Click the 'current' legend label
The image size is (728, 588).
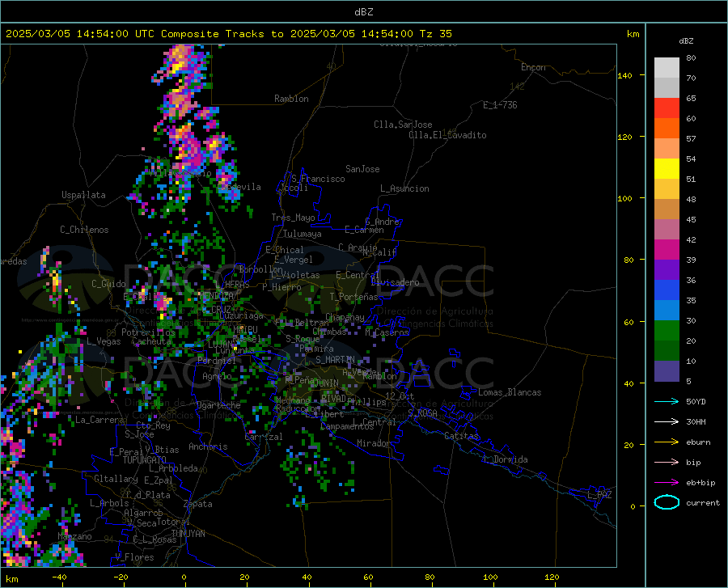pyautogui.click(x=703, y=502)
